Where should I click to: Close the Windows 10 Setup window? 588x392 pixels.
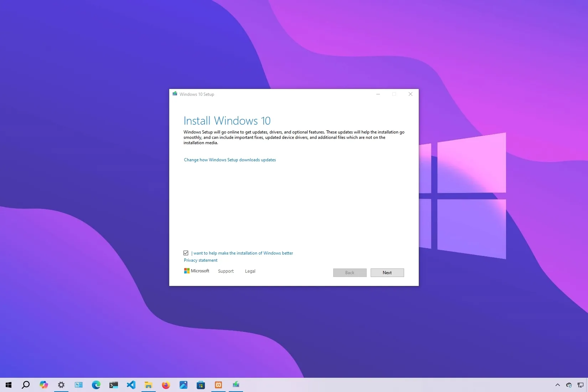point(411,94)
